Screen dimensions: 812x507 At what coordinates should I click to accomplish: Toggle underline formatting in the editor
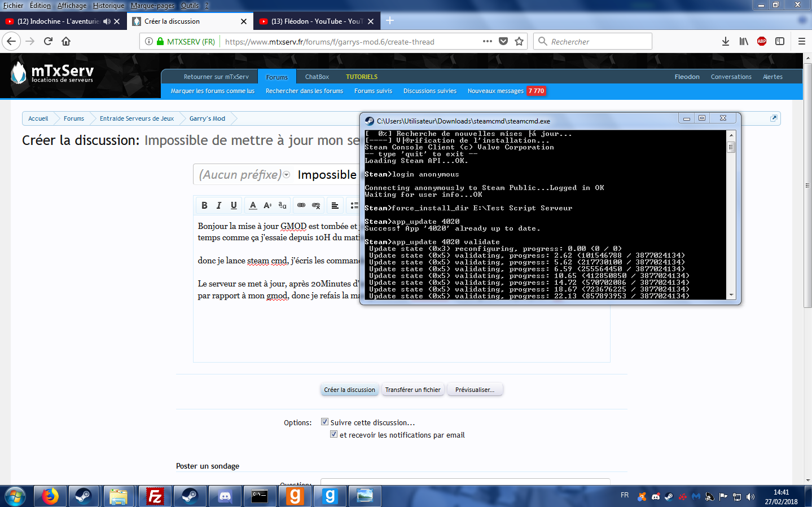[234, 205]
